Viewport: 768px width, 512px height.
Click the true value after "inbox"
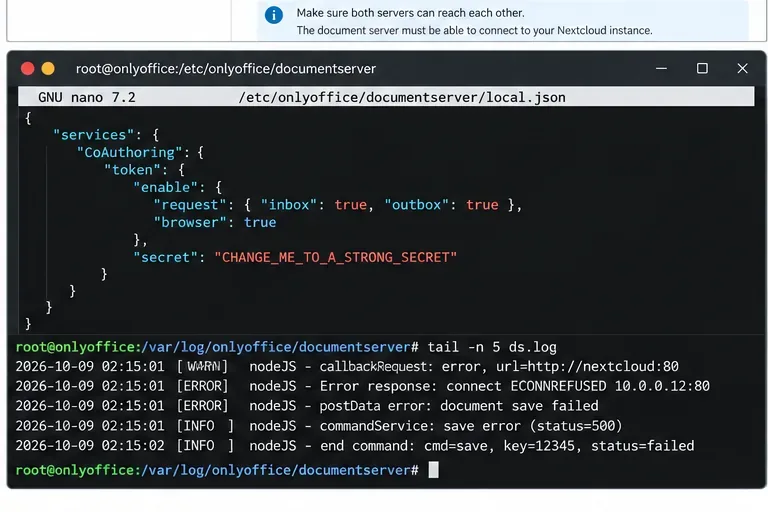coord(351,205)
